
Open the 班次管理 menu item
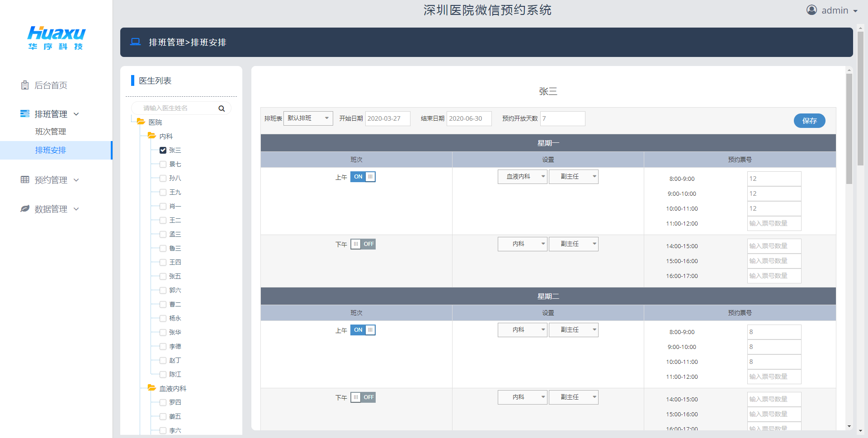click(x=51, y=132)
